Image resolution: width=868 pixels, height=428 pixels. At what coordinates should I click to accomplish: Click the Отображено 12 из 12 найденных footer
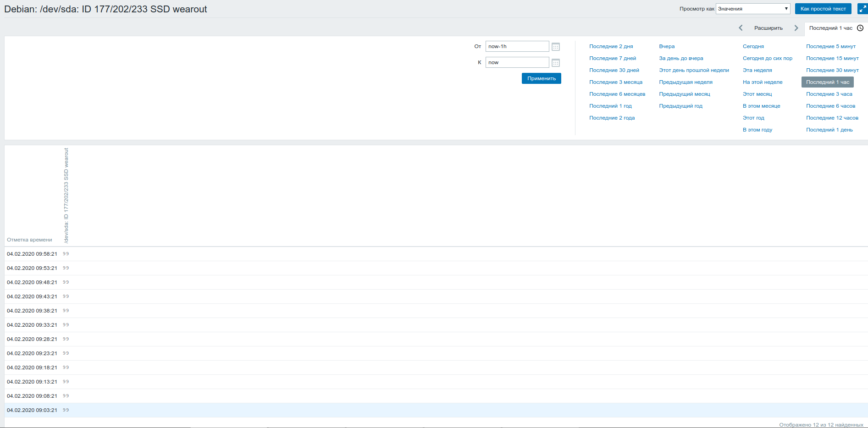pos(821,425)
